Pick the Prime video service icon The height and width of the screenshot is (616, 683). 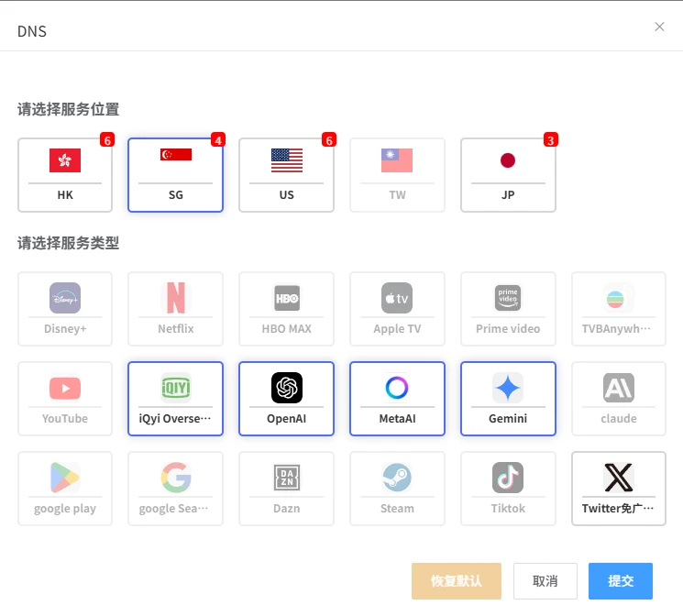click(508, 298)
